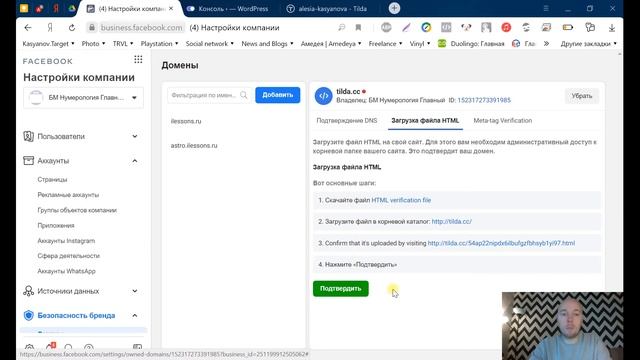This screenshot has height=360, width=640.
Task: Click the yellow battery extension icon
Action: [568, 27]
